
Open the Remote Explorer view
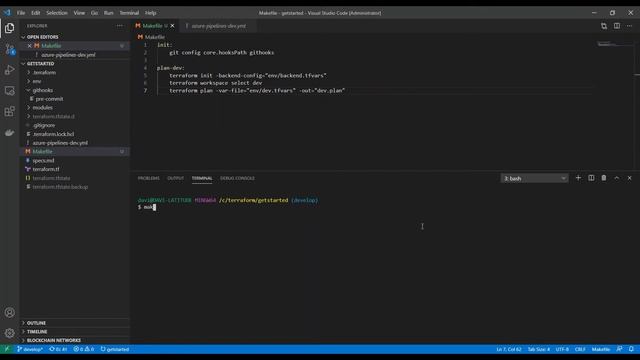pyautogui.click(x=9, y=91)
